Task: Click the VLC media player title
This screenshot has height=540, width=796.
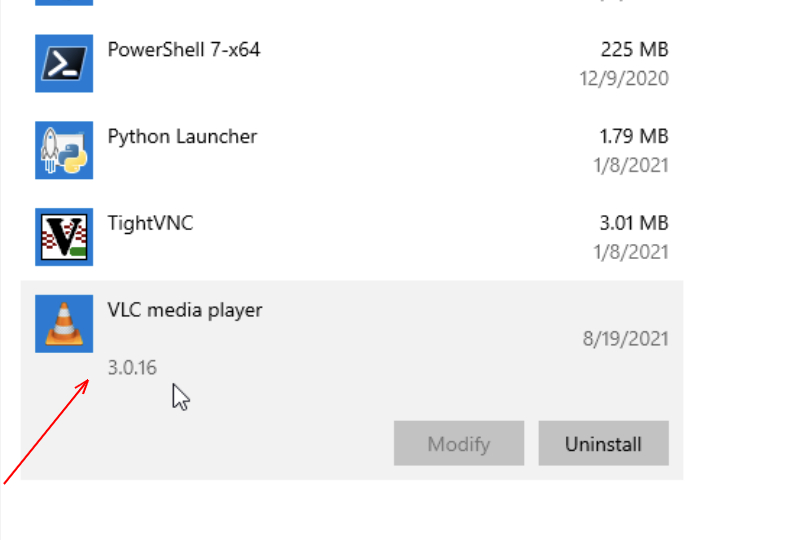Action: click(x=185, y=310)
